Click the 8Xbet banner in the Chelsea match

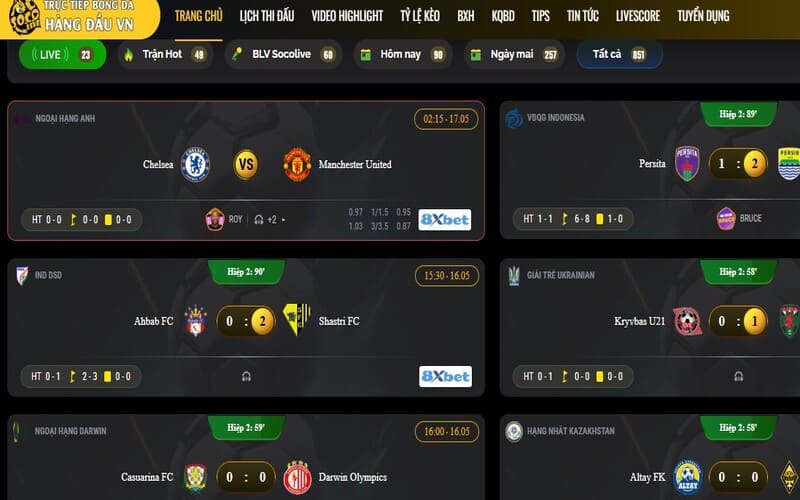pyautogui.click(x=444, y=220)
